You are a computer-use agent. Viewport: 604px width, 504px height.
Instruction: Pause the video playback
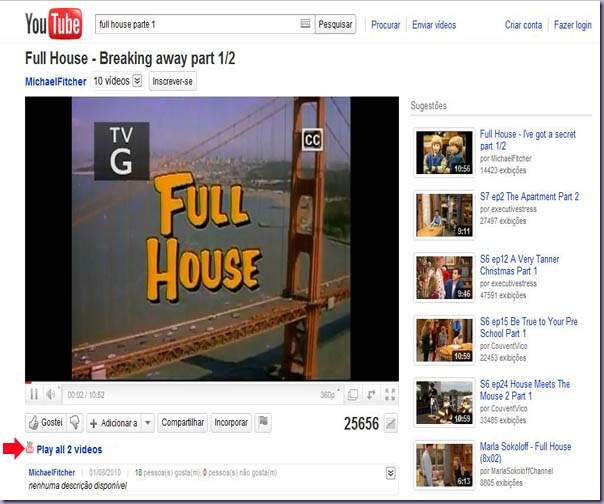pos(34,395)
